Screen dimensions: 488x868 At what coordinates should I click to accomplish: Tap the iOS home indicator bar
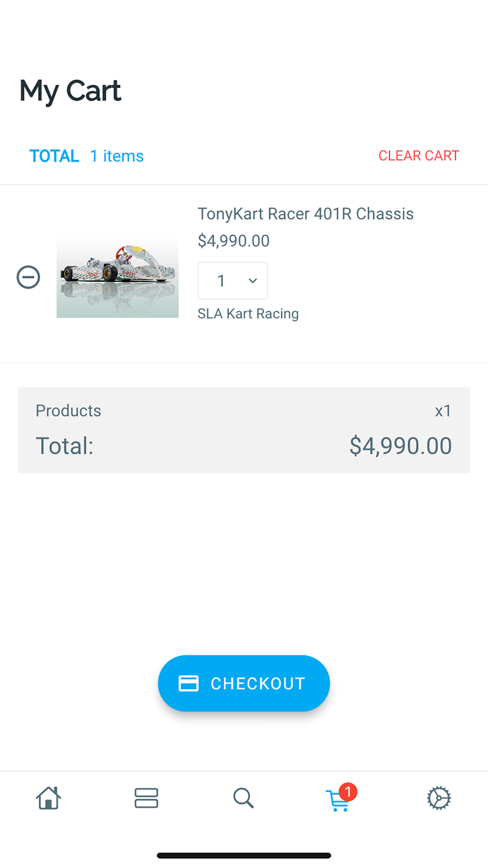244,855
